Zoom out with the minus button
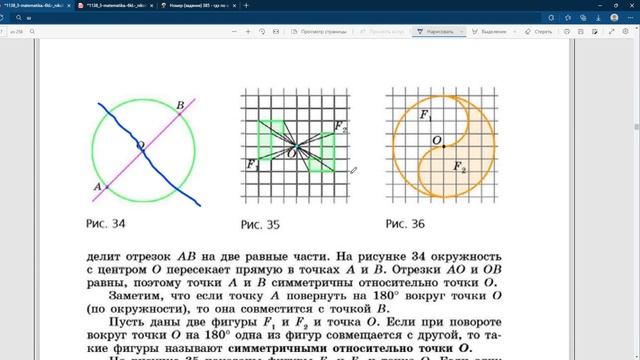The image size is (640, 360). (x=234, y=31)
